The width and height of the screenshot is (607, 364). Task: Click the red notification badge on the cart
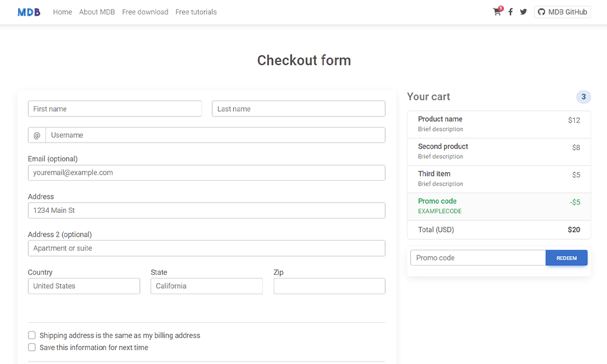(x=500, y=8)
